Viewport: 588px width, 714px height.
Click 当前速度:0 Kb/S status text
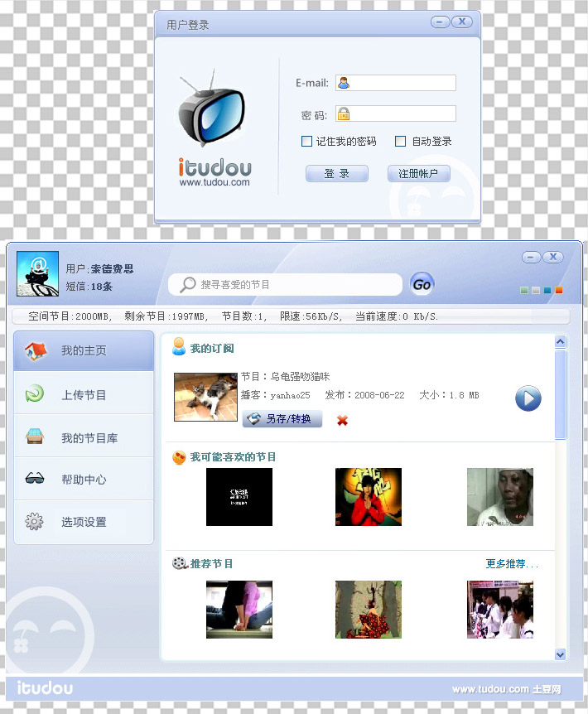point(397,316)
